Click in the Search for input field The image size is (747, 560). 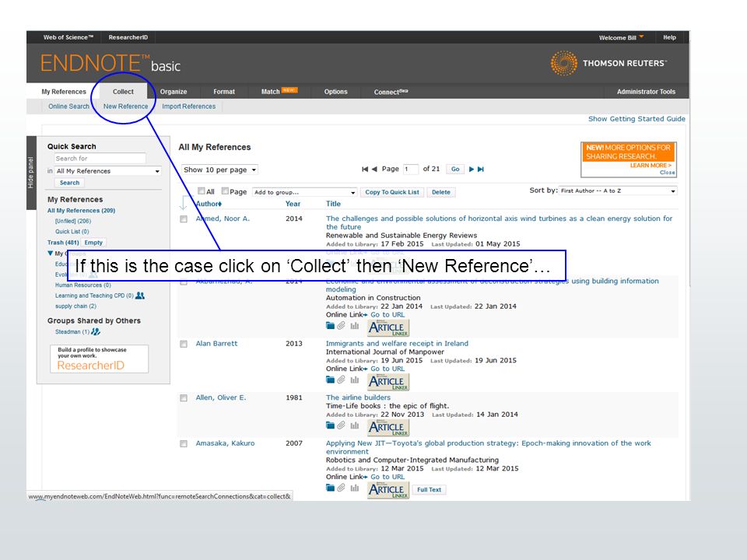click(x=100, y=159)
